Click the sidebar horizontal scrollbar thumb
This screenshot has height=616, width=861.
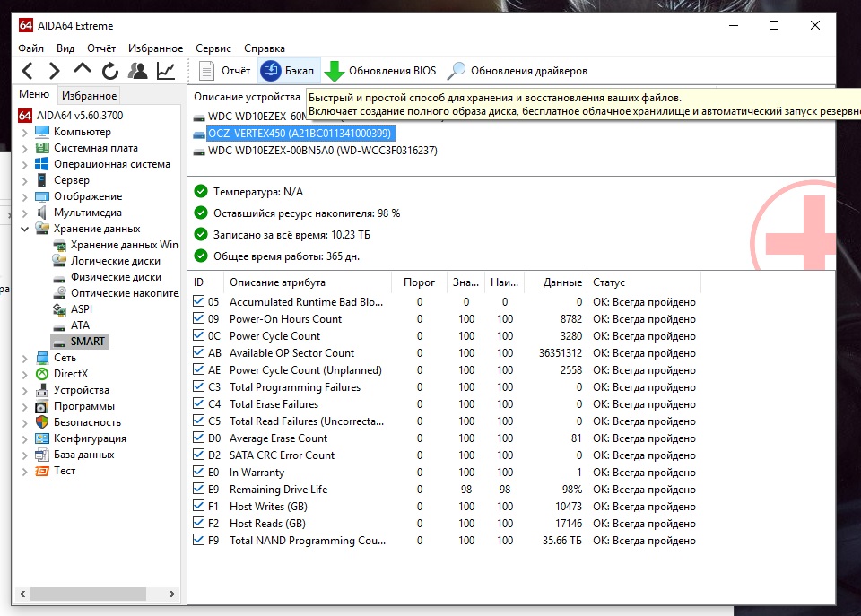click(88, 594)
